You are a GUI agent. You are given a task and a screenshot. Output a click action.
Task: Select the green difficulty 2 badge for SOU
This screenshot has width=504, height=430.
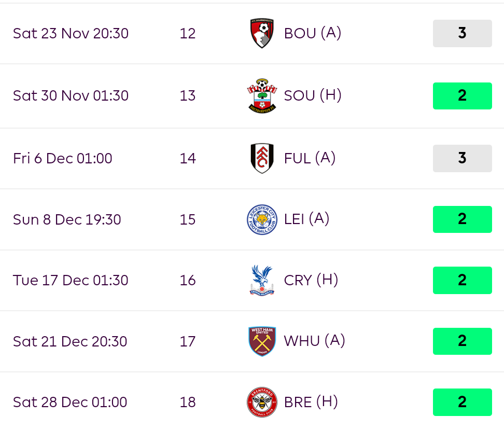point(462,96)
